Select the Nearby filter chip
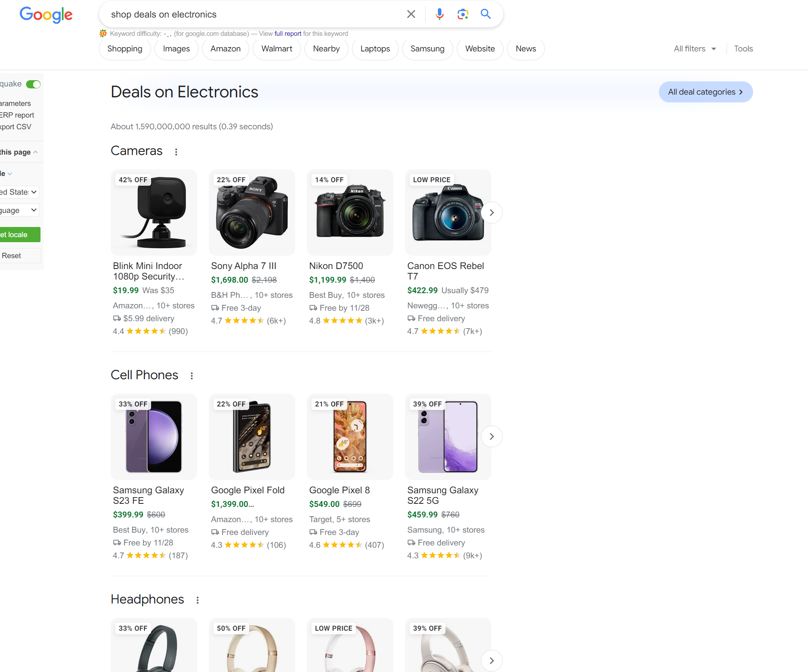Viewport: 808px width, 672px height. click(x=326, y=49)
